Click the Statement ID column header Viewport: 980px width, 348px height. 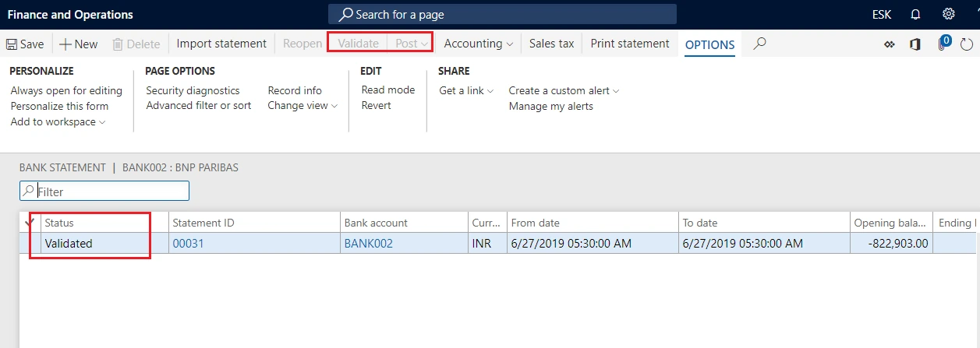pyautogui.click(x=254, y=223)
